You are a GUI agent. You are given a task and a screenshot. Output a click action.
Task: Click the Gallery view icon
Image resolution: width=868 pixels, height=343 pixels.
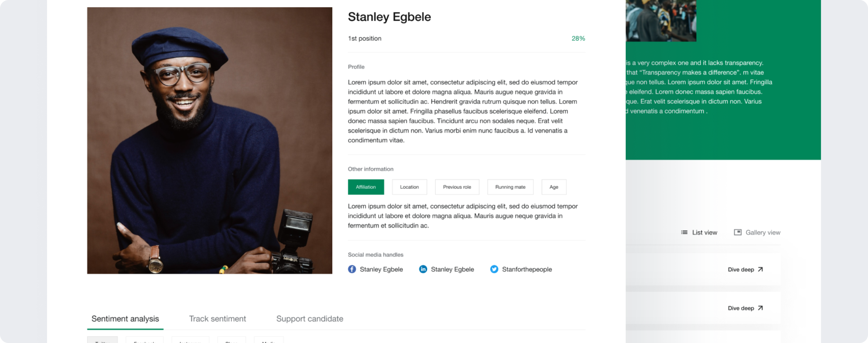click(738, 233)
